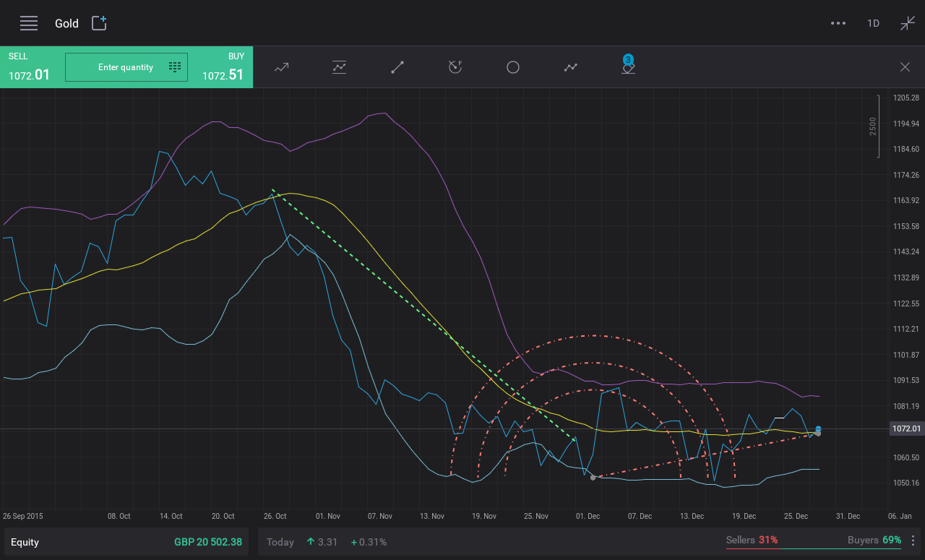Viewport: 925px width, 560px height.
Task: Click the 01. Dec date label
Action: pyautogui.click(x=588, y=516)
